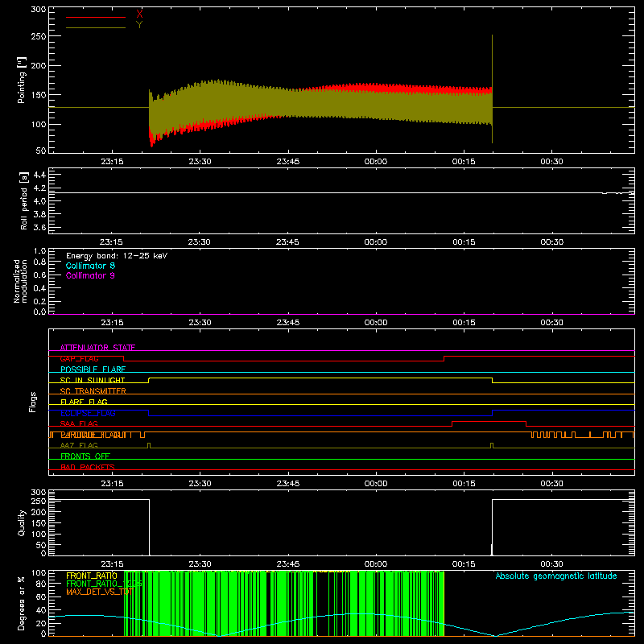The width and height of the screenshot is (644, 644).
Task: Click the GAP_FLAG label
Action: [79, 358]
